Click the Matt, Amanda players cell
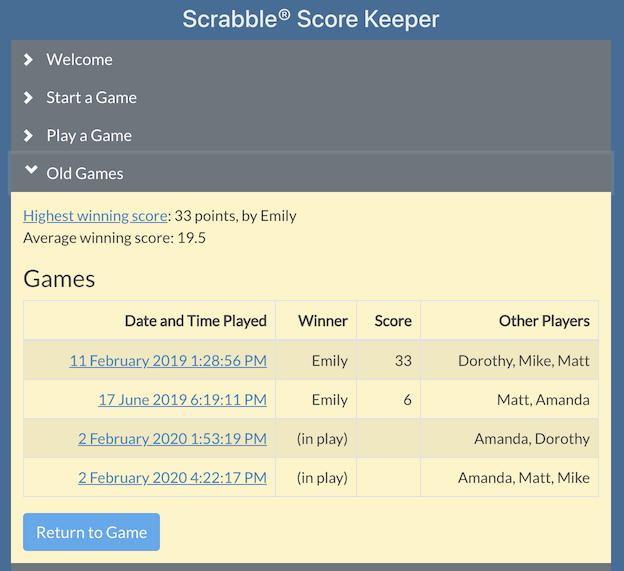Viewport: 624px width, 571px height. (x=509, y=400)
